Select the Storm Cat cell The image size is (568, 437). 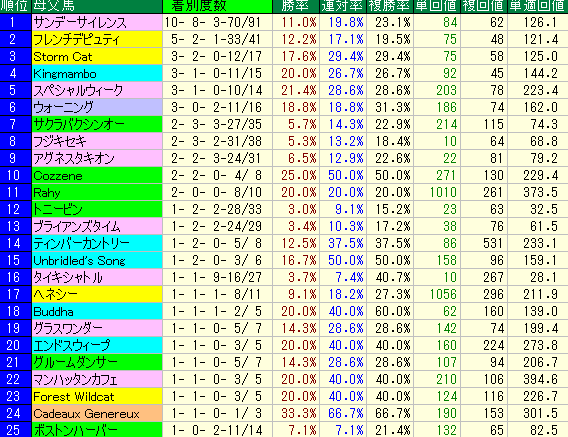pyautogui.click(x=97, y=57)
